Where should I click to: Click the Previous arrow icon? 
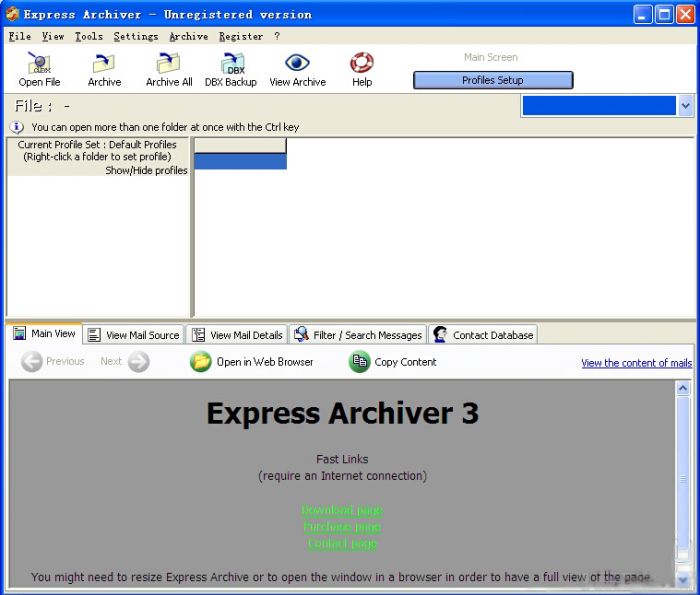pos(32,362)
